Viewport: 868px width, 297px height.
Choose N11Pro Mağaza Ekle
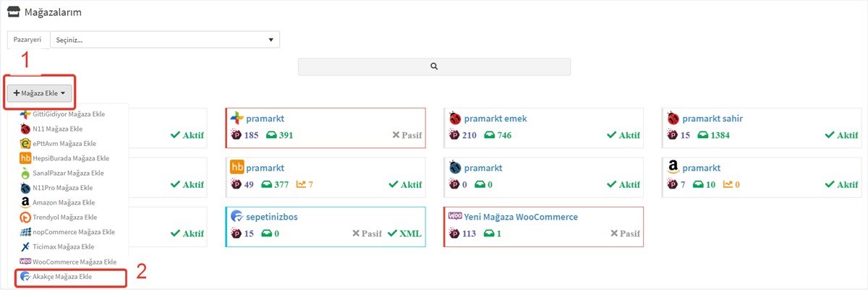(x=64, y=188)
